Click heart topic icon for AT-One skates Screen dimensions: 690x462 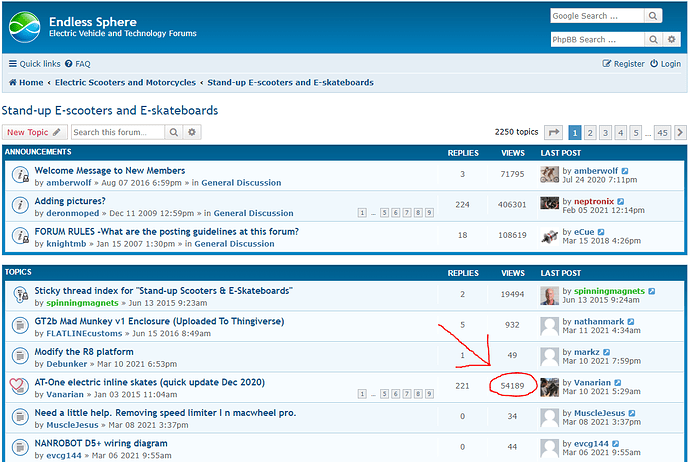pyautogui.click(x=19, y=386)
